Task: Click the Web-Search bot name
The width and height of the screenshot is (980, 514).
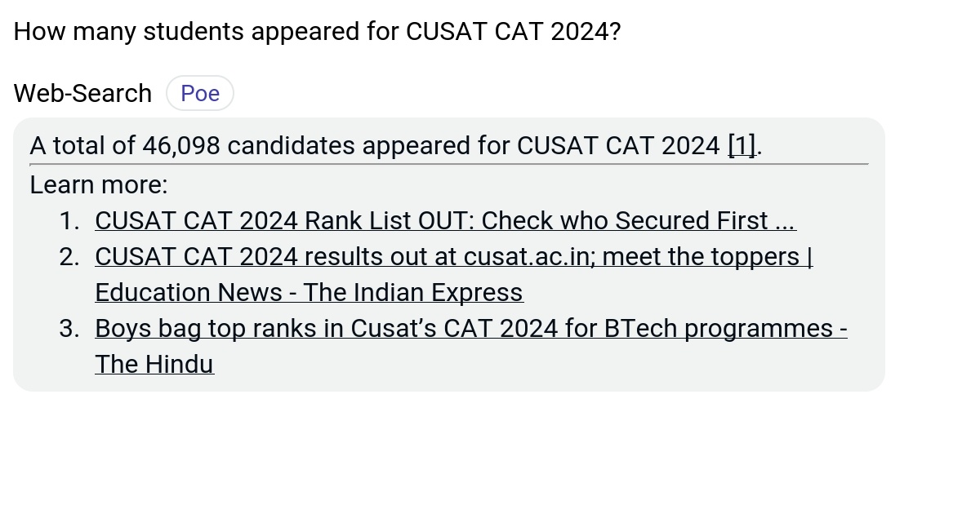Action: click(82, 93)
